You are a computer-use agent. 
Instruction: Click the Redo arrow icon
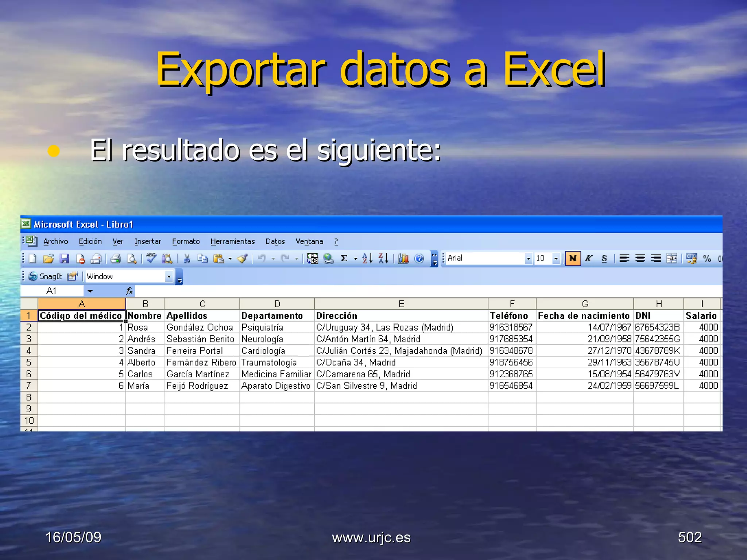click(x=285, y=258)
